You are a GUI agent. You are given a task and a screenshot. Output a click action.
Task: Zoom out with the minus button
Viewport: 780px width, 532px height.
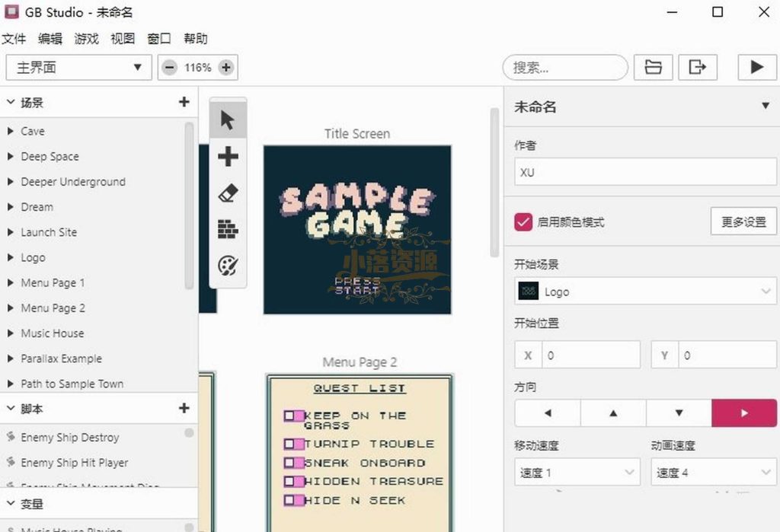[x=170, y=67]
